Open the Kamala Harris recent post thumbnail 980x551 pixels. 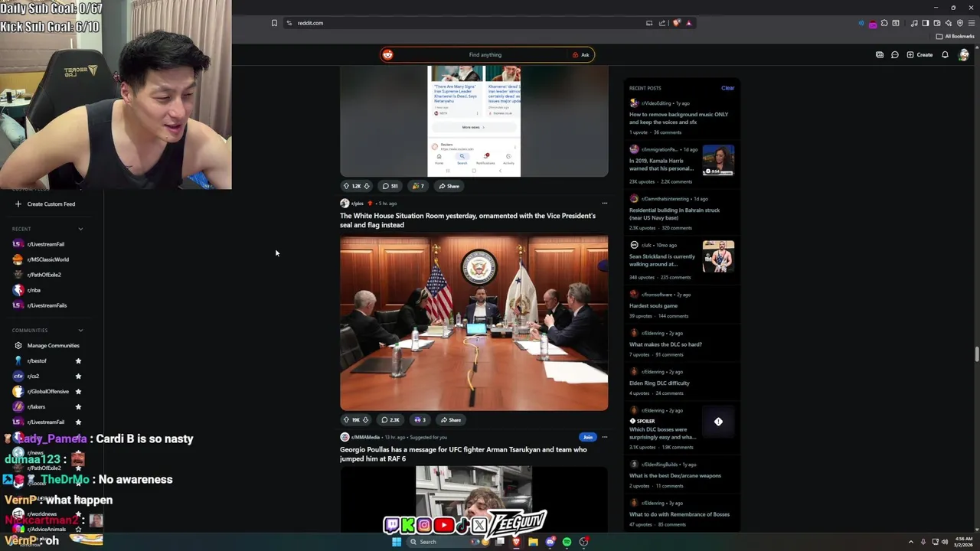click(718, 160)
